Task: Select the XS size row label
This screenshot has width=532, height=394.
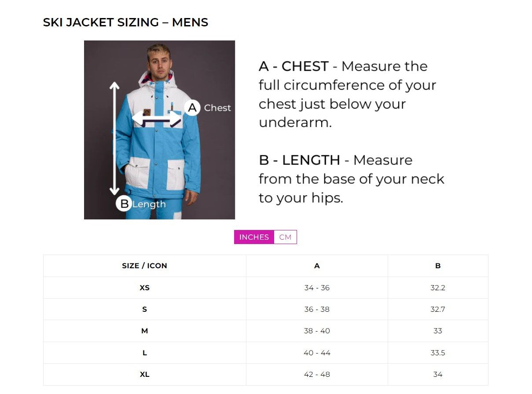Action: click(x=144, y=288)
